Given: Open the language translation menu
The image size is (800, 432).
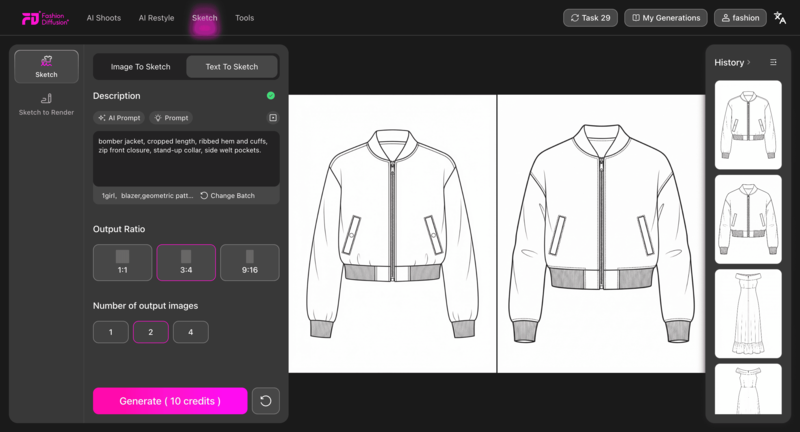Looking at the screenshot, I should pyautogui.click(x=780, y=18).
